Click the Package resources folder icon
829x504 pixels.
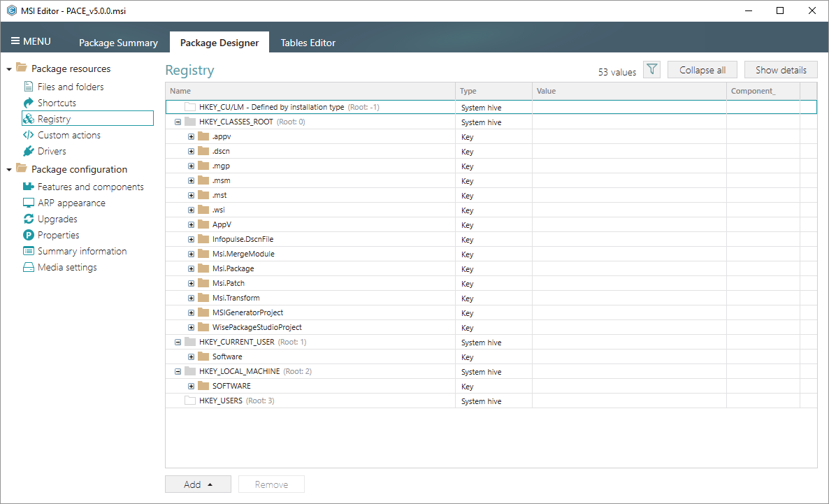22,67
